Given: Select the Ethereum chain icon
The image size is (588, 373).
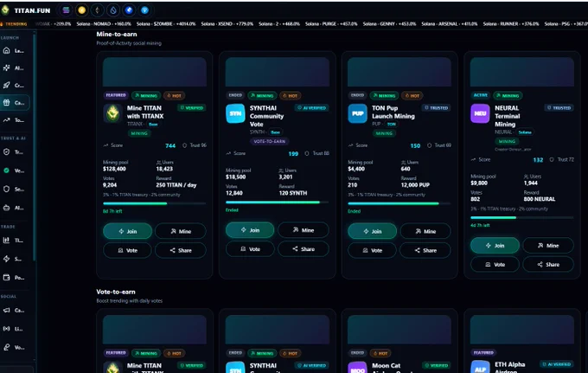Looking at the screenshot, I should [98, 10].
